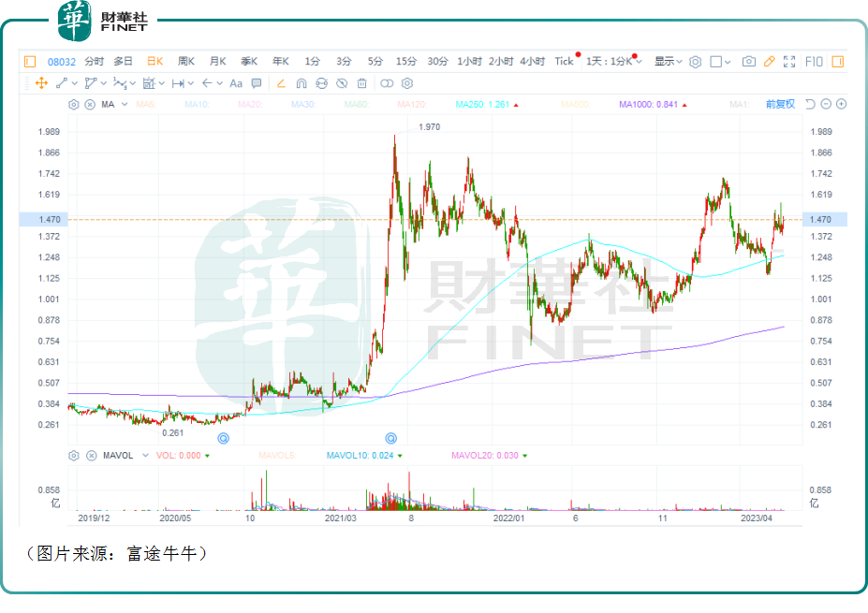Click the 前复权 adjustment button

point(779,104)
